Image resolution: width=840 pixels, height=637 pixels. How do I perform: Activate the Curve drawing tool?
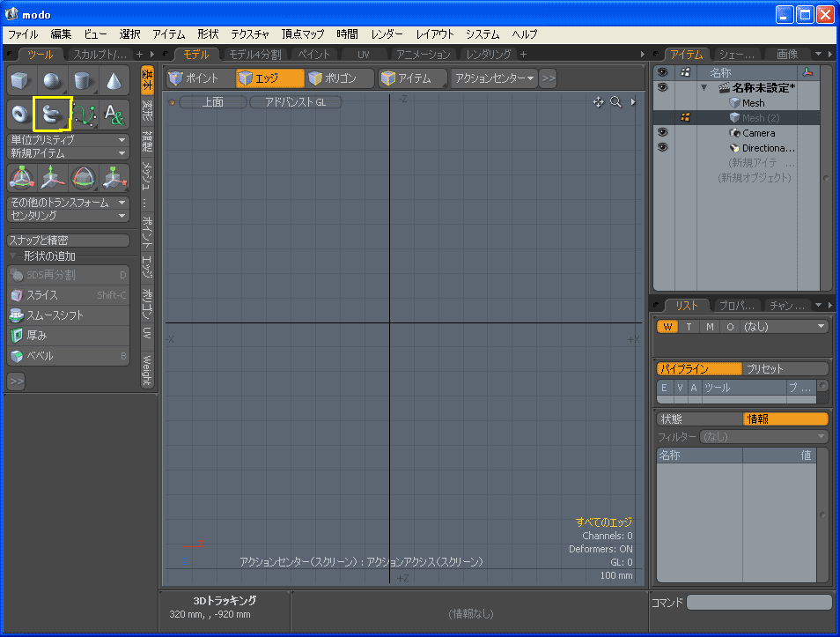(84, 114)
